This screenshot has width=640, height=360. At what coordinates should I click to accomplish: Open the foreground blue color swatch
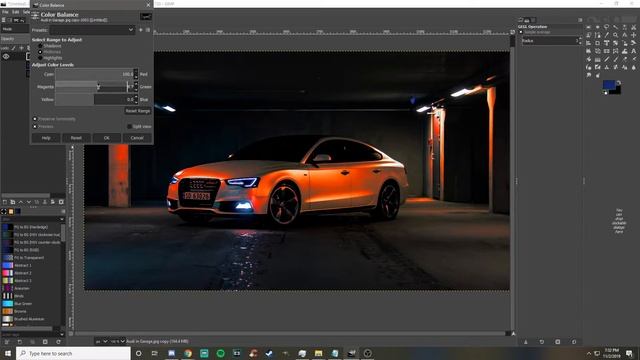609,84
